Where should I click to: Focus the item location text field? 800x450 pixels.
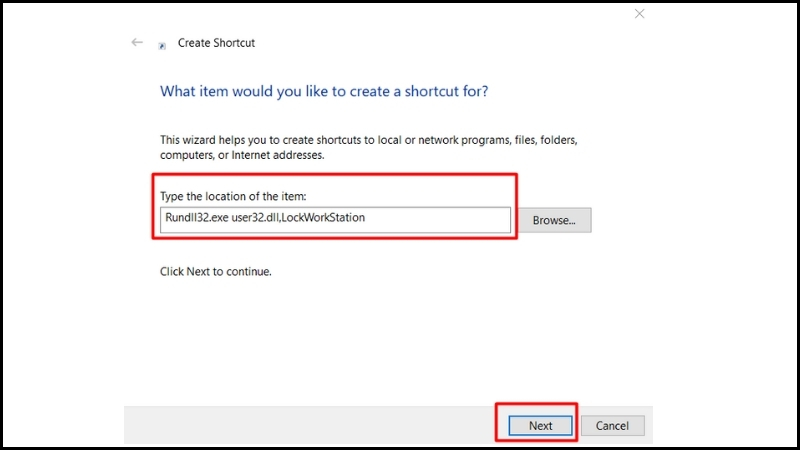(x=335, y=220)
